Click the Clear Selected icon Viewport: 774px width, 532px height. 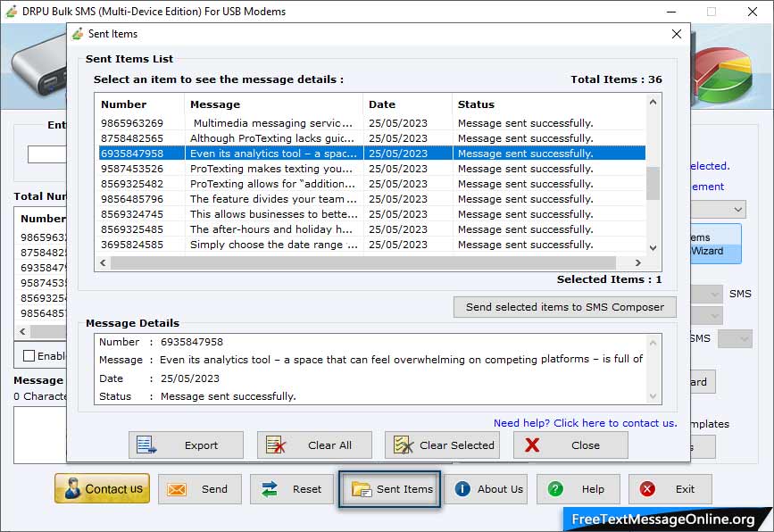pos(404,445)
